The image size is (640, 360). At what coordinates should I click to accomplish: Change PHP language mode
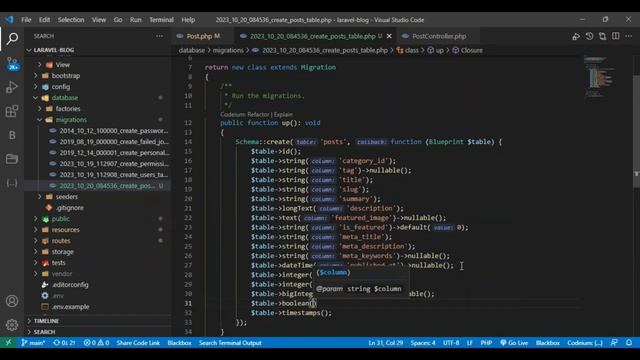point(486,343)
